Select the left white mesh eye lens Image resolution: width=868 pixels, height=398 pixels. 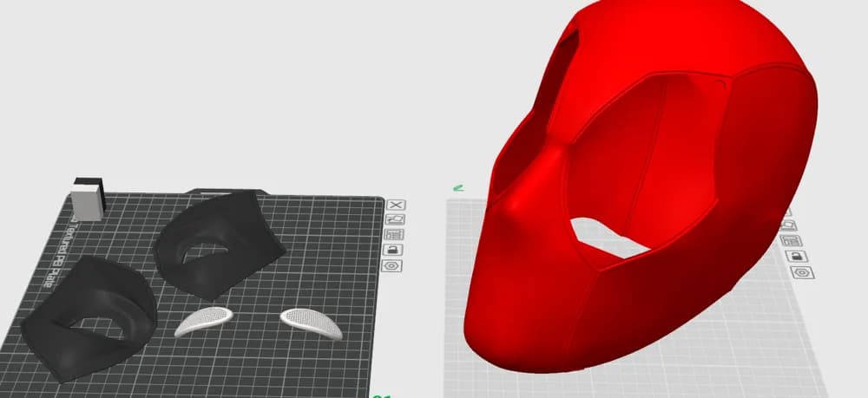click(x=204, y=323)
